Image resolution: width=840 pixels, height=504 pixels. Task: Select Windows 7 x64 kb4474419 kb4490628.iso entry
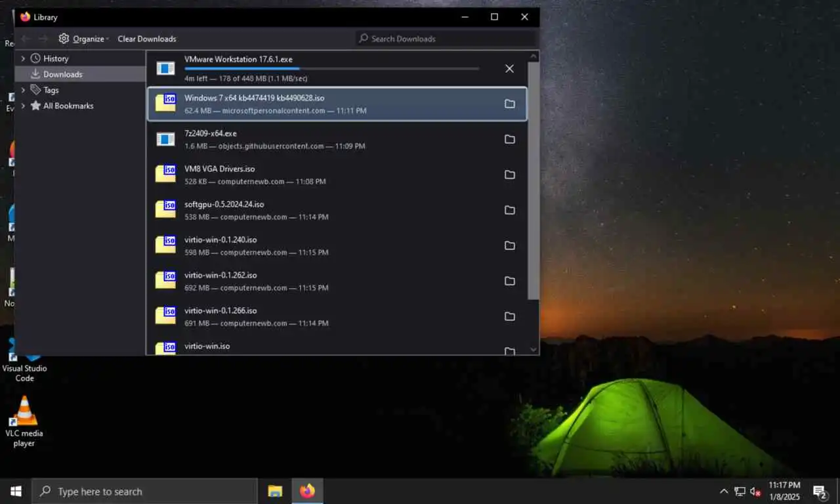click(337, 104)
